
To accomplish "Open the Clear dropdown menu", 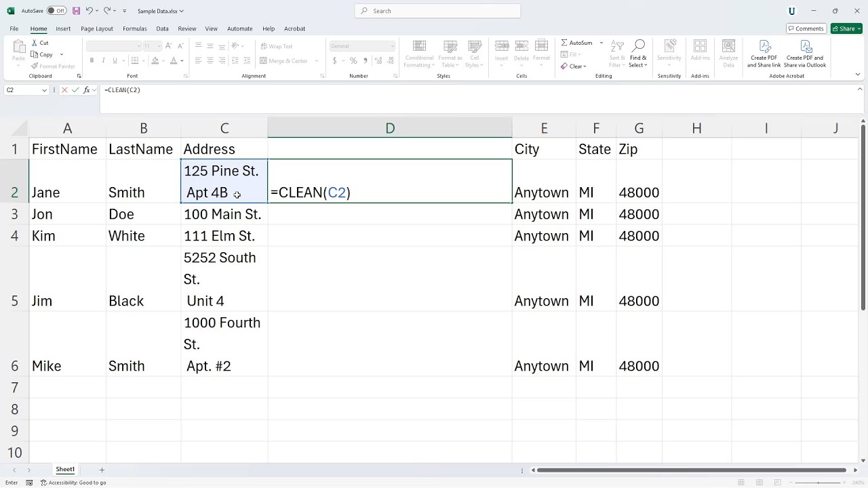I will pos(574,66).
